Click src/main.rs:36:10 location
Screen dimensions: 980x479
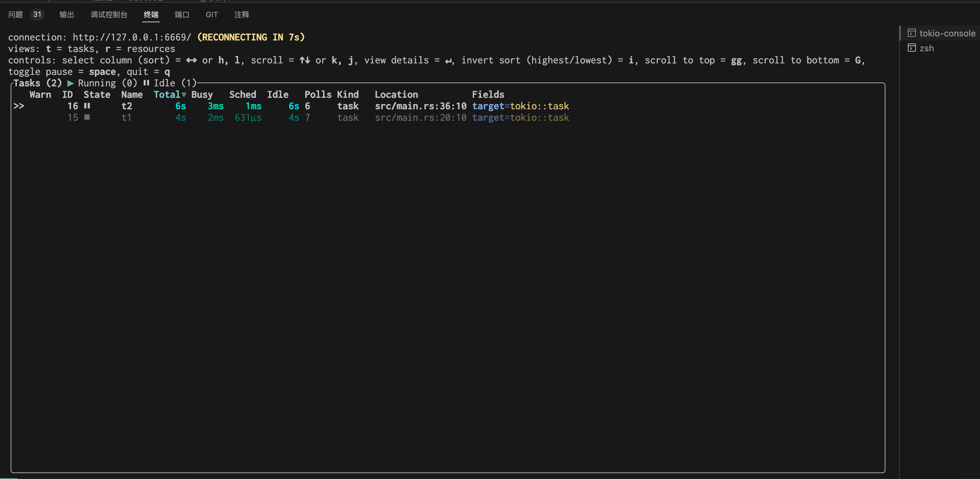pos(421,106)
